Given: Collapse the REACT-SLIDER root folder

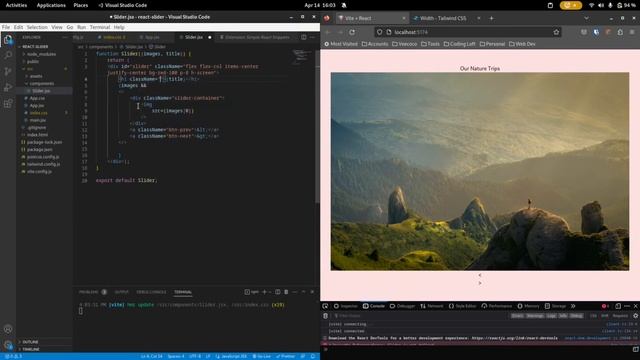Looking at the screenshot, I should pos(35,47).
